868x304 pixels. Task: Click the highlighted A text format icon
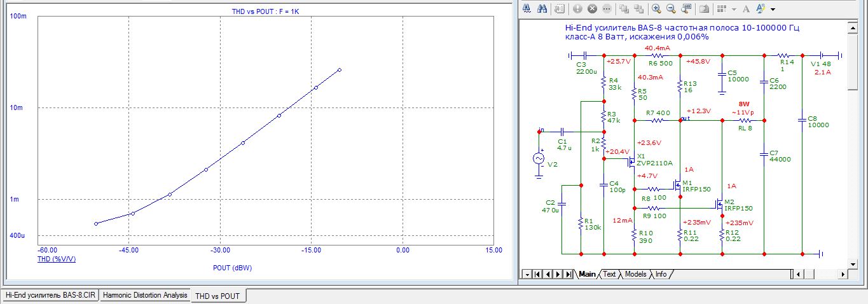(x=762, y=9)
